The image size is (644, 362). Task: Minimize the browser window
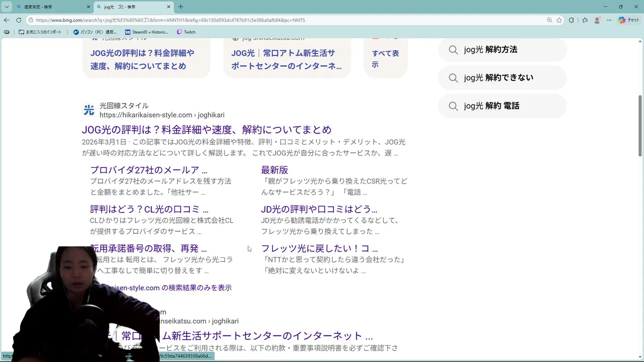coord(604,7)
